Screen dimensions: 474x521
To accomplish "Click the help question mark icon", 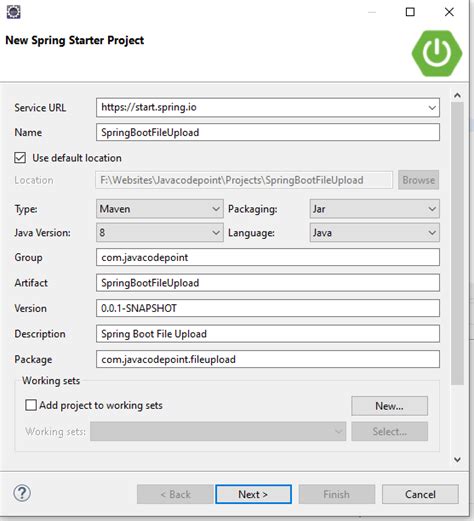I will (22, 493).
